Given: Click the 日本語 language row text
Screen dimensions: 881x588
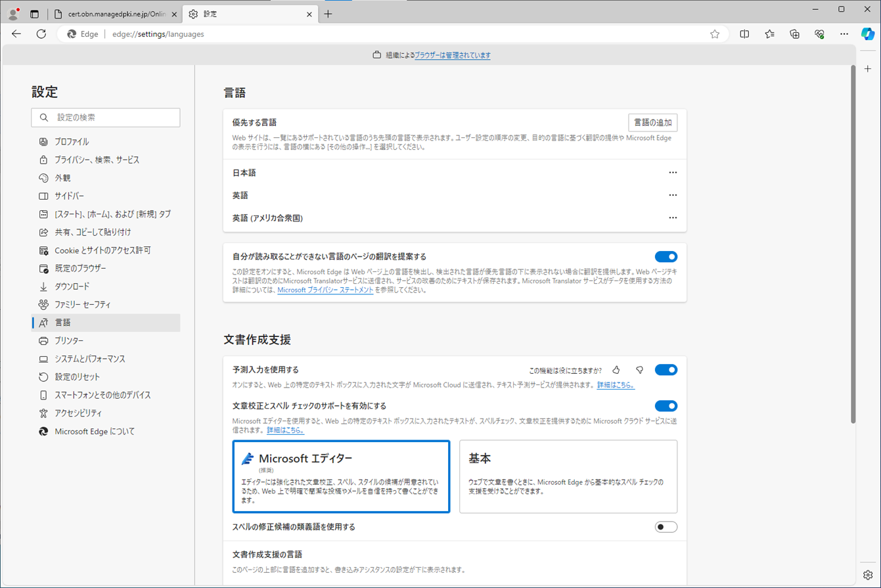Looking at the screenshot, I should [244, 173].
